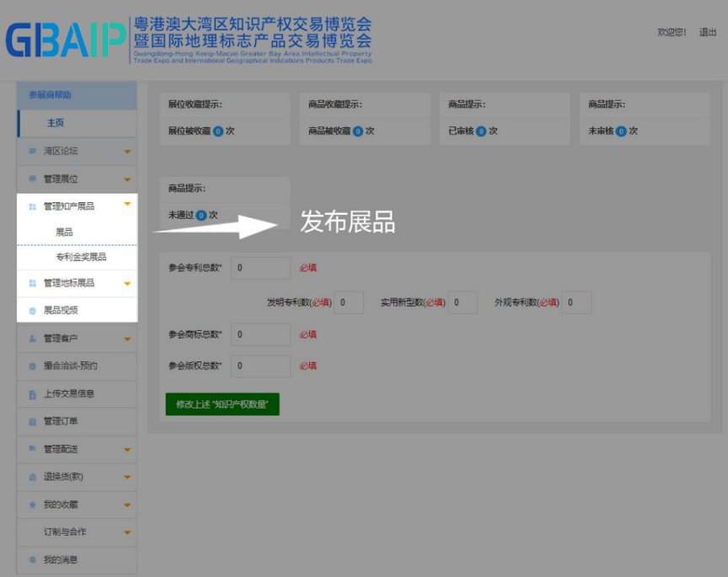Click the 退出 logout link
This screenshot has width=728, height=577.
708,32
